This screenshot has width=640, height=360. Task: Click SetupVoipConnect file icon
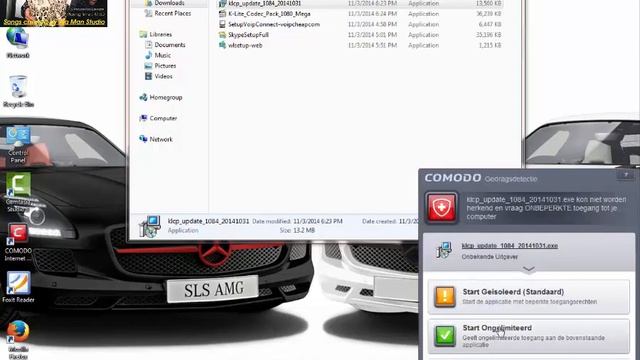pos(222,24)
